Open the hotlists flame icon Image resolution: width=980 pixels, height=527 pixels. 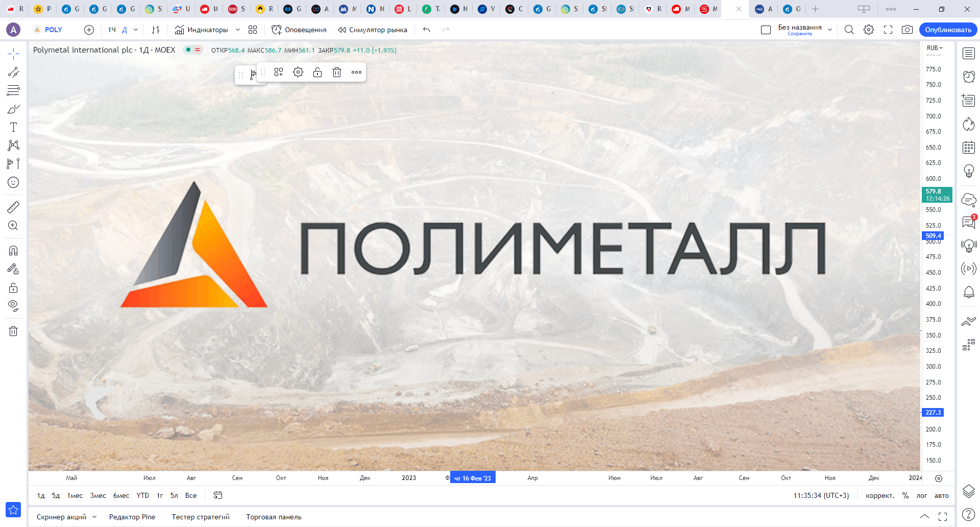(x=969, y=124)
